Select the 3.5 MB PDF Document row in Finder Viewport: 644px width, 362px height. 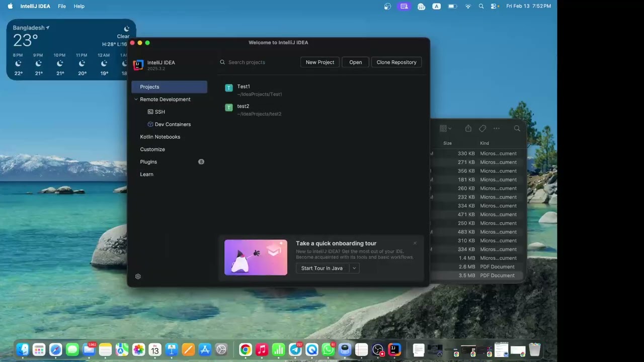click(476, 276)
